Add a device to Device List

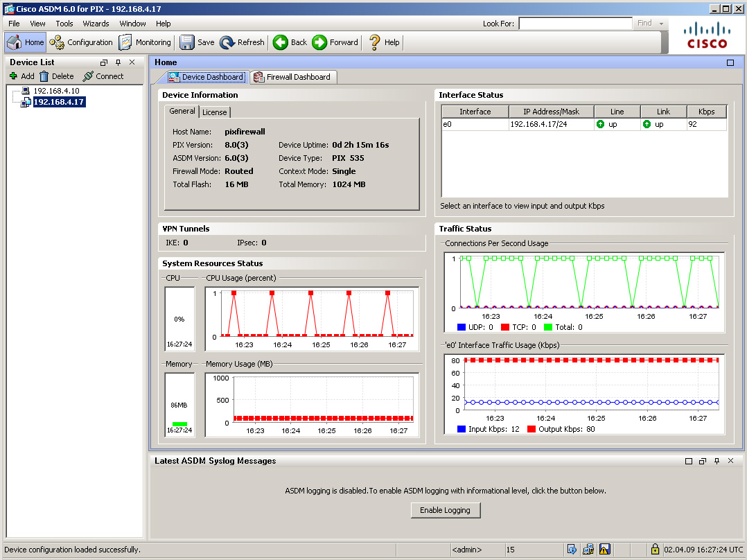coord(21,76)
